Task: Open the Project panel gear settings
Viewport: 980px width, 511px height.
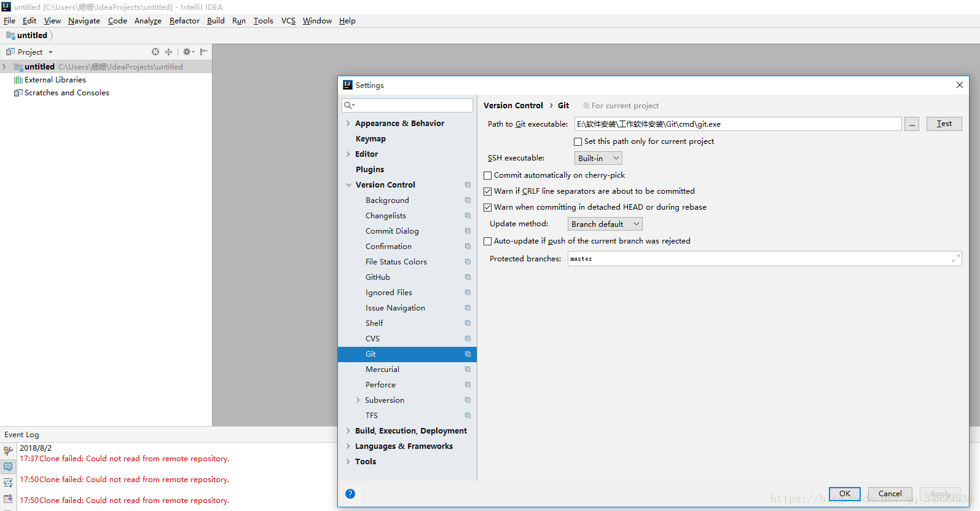Action: (x=188, y=52)
